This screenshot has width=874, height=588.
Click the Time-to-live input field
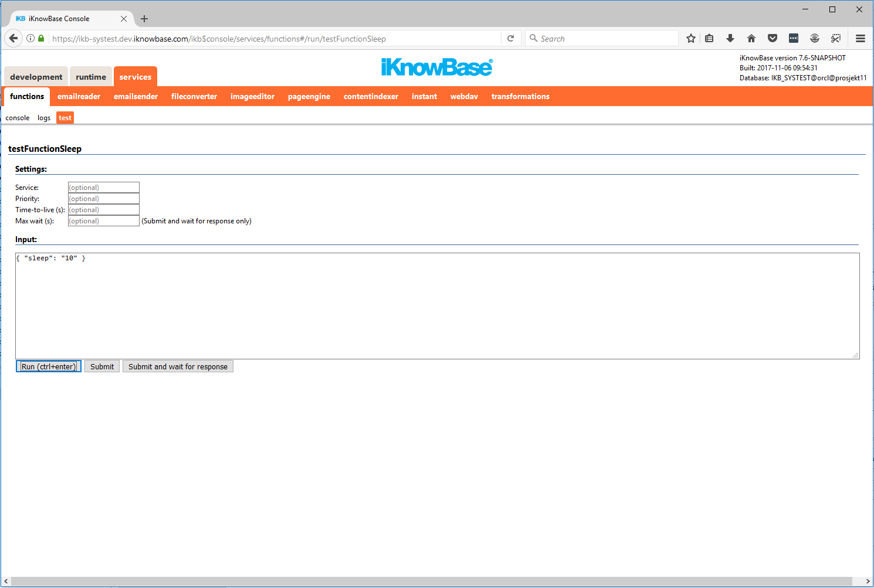(x=104, y=210)
